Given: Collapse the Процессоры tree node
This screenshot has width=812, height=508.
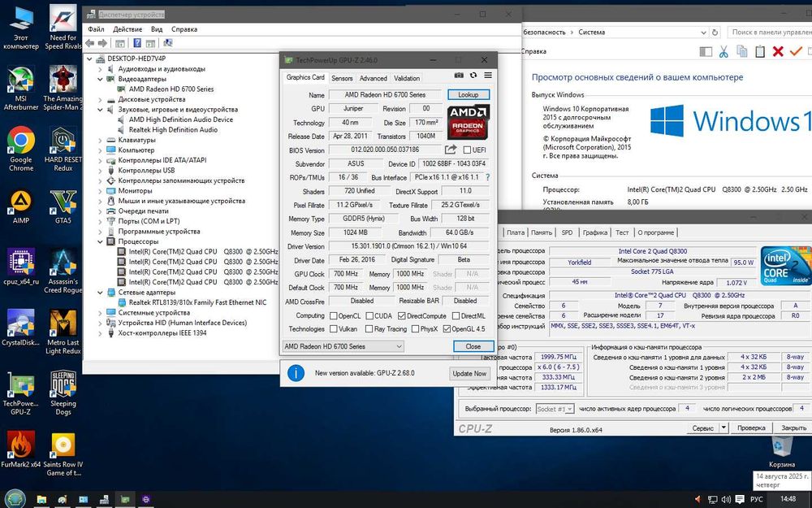Looking at the screenshot, I should point(101,241).
